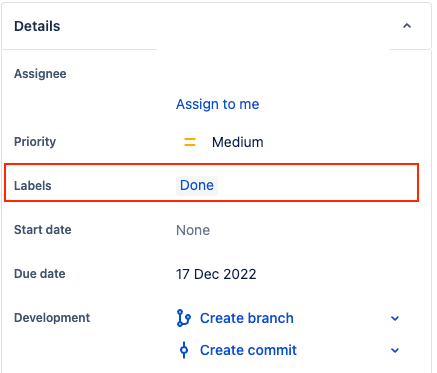The image size is (437, 373).
Task: Click the Details section header title
Action: point(37,26)
